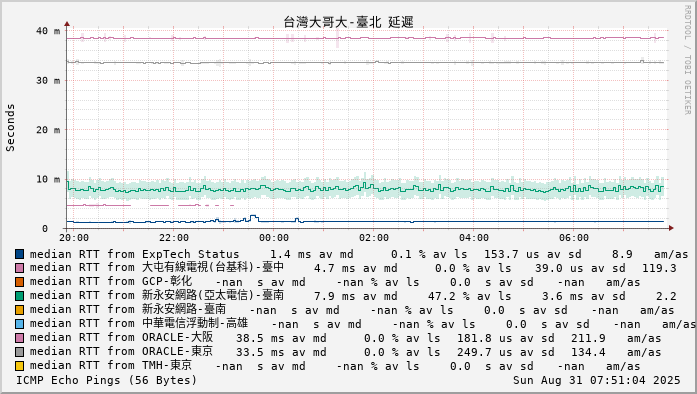Click the 30 m y-axis tick label
697x394 pixels.
48,80
